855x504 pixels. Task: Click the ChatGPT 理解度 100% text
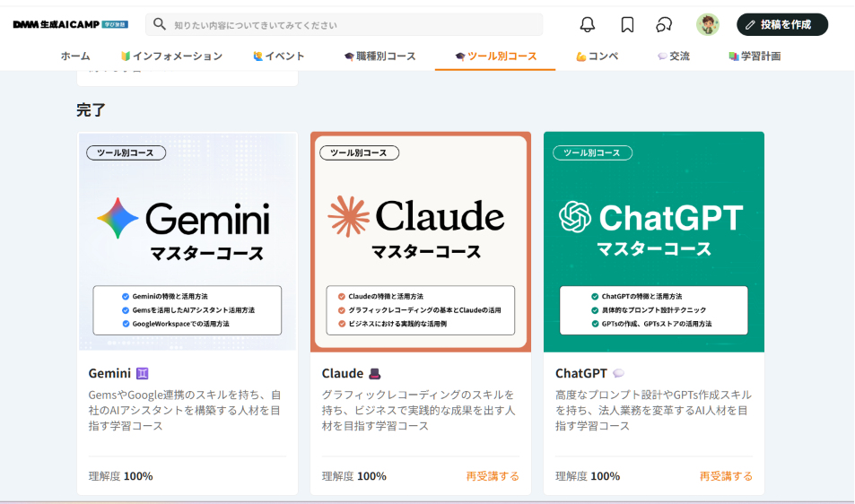pyautogui.click(x=588, y=476)
